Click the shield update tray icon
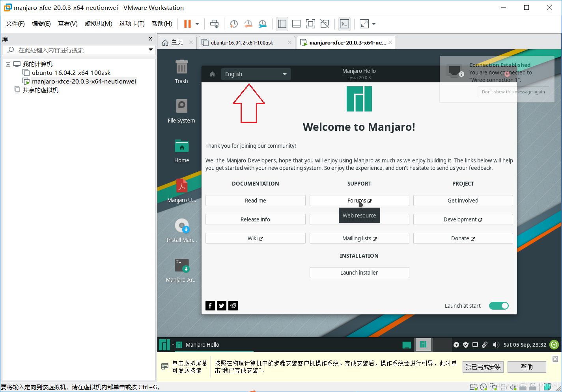Viewport: 562px width, 392px height. (466, 345)
